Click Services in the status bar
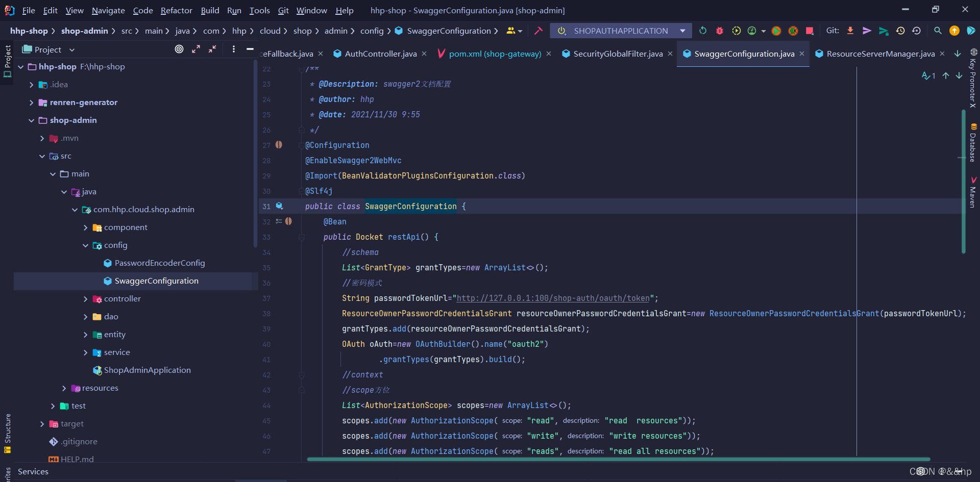 [33, 471]
